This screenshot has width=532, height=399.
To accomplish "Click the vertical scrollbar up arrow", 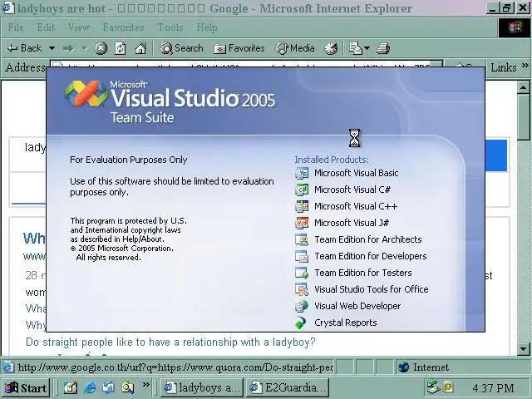I will point(523,86).
